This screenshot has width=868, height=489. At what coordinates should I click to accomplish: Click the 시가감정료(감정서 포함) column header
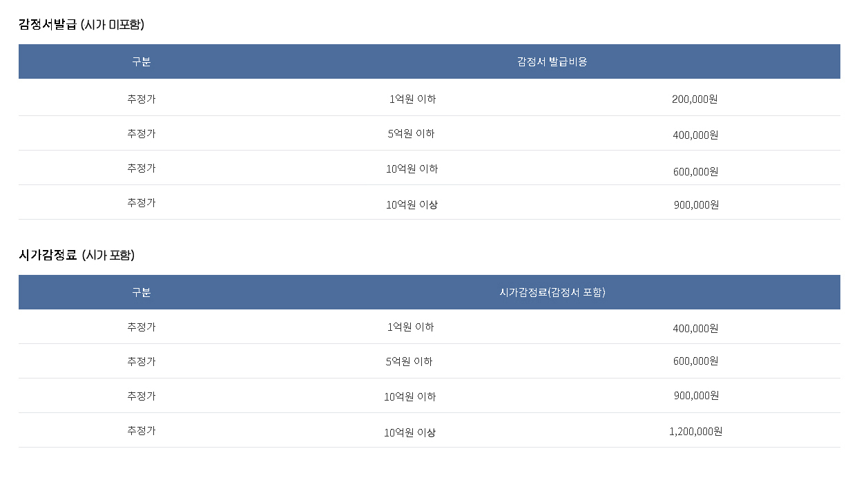[552, 292]
